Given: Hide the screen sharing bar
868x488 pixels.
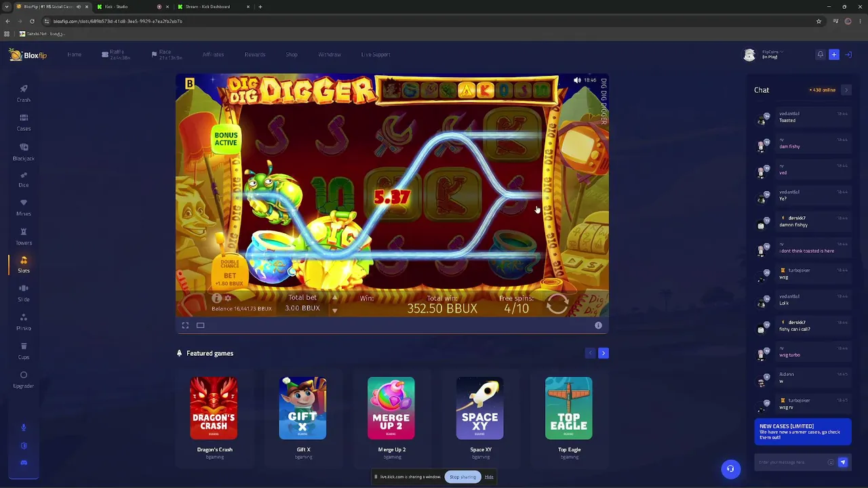Looking at the screenshot, I should (x=489, y=476).
